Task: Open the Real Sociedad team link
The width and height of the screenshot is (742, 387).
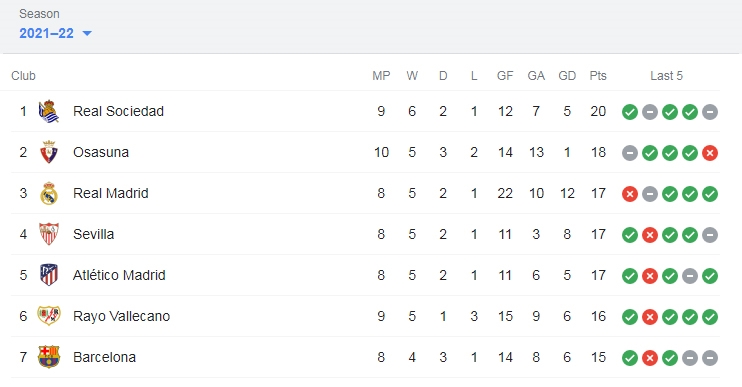Action: click(x=118, y=111)
